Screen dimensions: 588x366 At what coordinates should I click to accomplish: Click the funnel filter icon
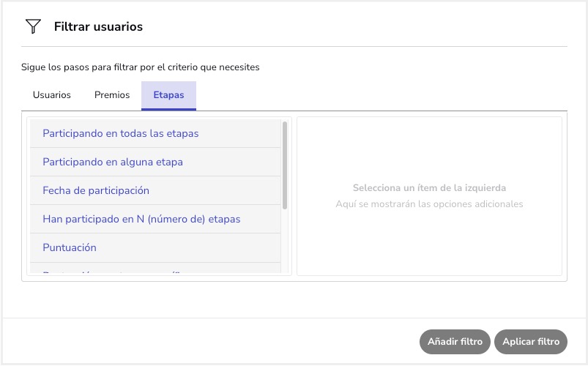pos(33,26)
